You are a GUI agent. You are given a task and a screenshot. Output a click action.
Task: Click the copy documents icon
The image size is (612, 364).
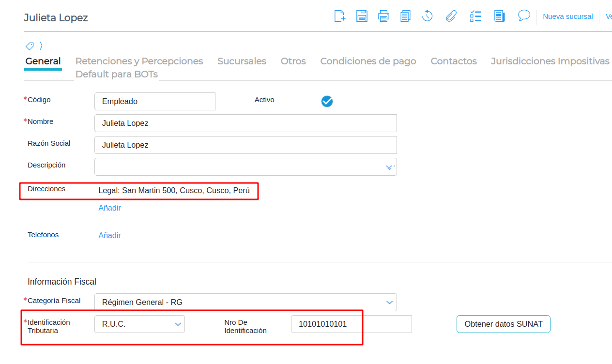pyautogui.click(x=405, y=16)
